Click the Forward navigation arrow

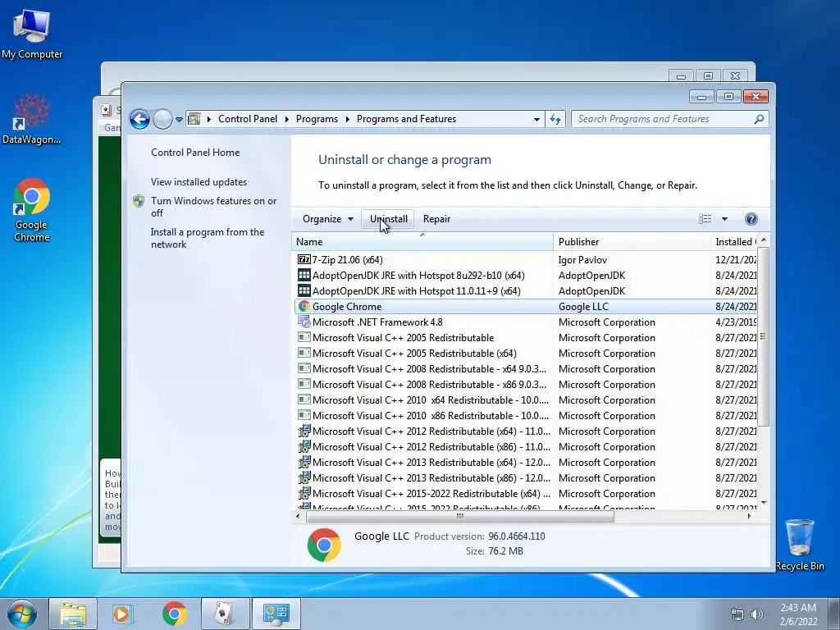tap(162, 119)
